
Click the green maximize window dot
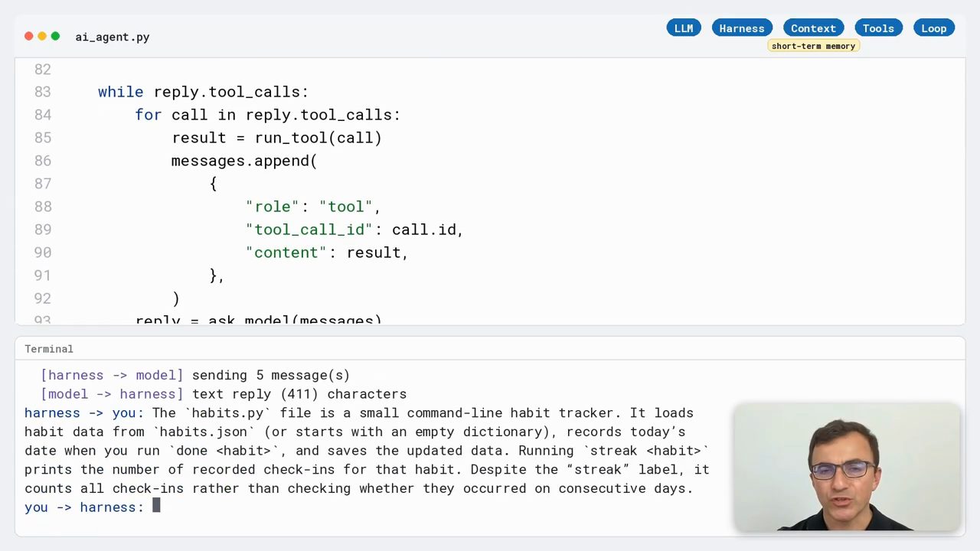pos(55,36)
